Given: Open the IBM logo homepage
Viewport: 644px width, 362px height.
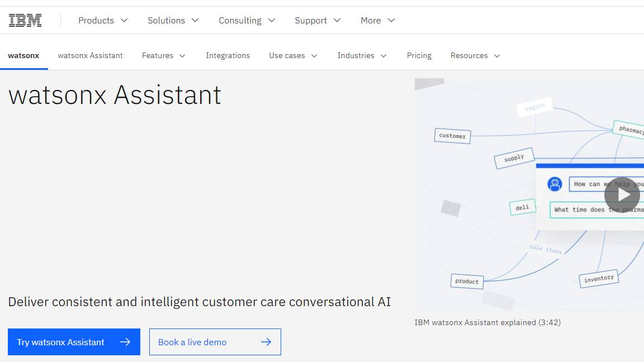Looking at the screenshot, I should pyautogui.click(x=25, y=20).
